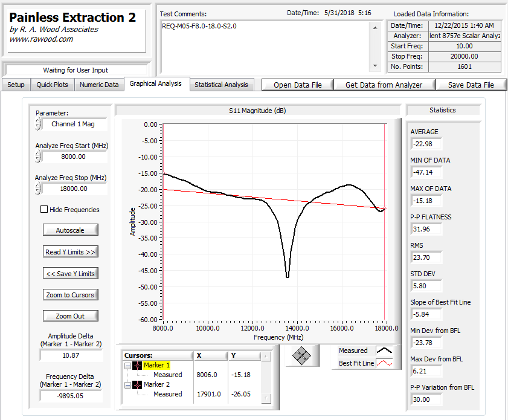Click the cursors list scroll up arrow
The height and width of the screenshot is (420, 508).
coord(266,356)
